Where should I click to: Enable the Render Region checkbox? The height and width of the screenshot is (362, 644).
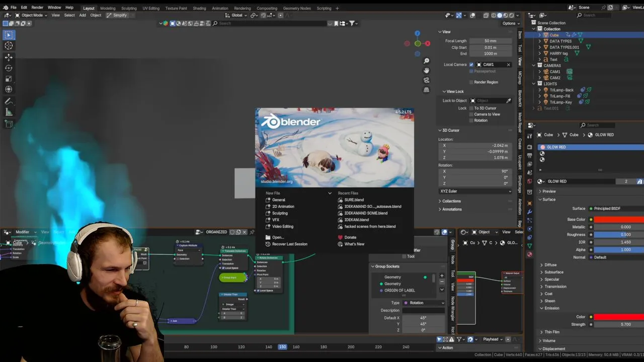click(471, 82)
